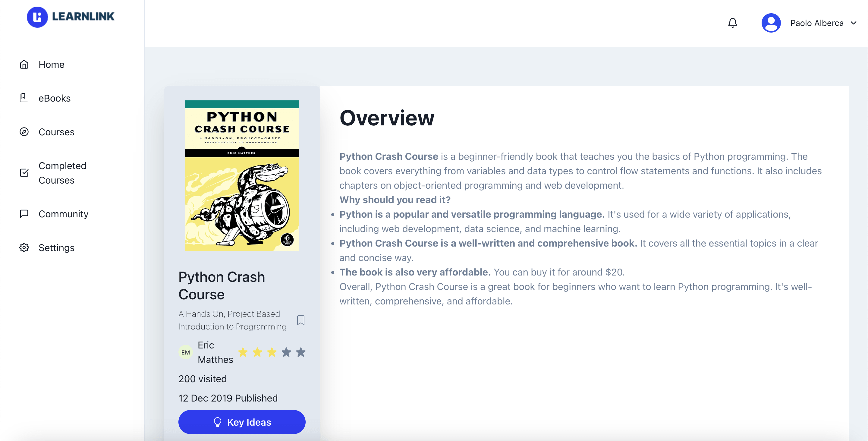The height and width of the screenshot is (441, 868).
Task: Click the user profile avatar icon
Action: tap(771, 23)
